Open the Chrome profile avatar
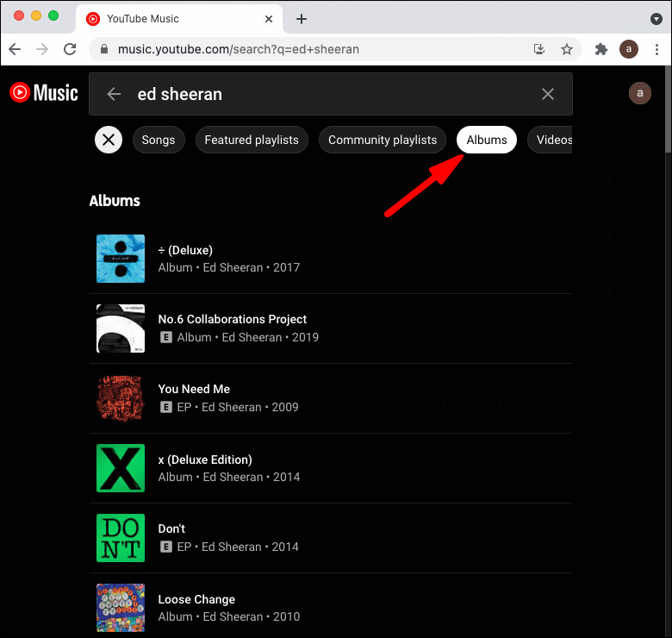This screenshot has height=638, width=672. [x=629, y=49]
